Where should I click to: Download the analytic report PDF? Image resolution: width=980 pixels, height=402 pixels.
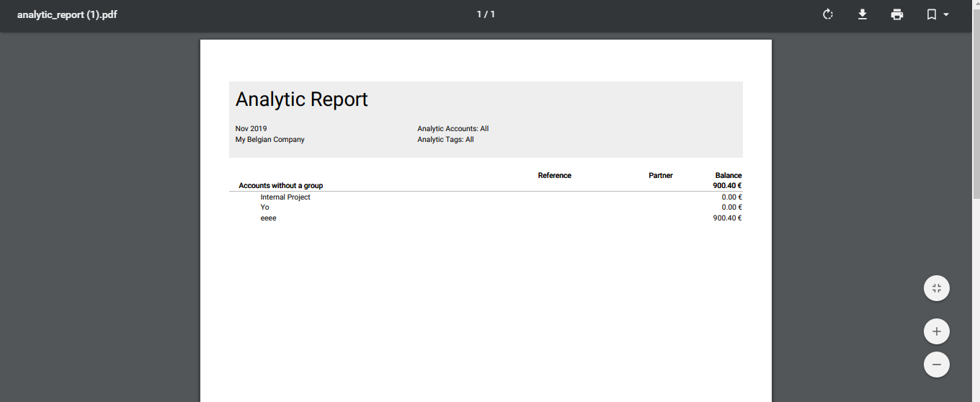[863, 14]
